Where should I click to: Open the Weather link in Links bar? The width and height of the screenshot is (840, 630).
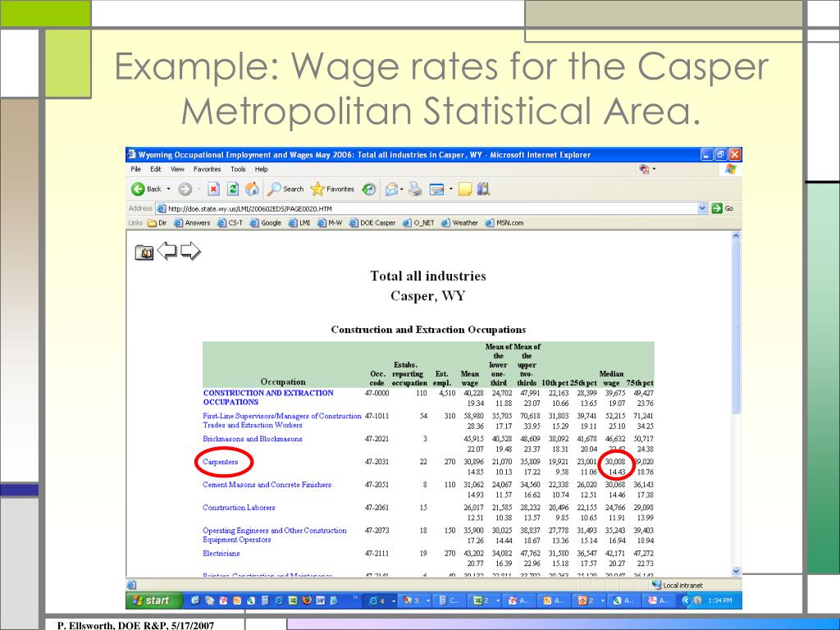click(459, 223)
